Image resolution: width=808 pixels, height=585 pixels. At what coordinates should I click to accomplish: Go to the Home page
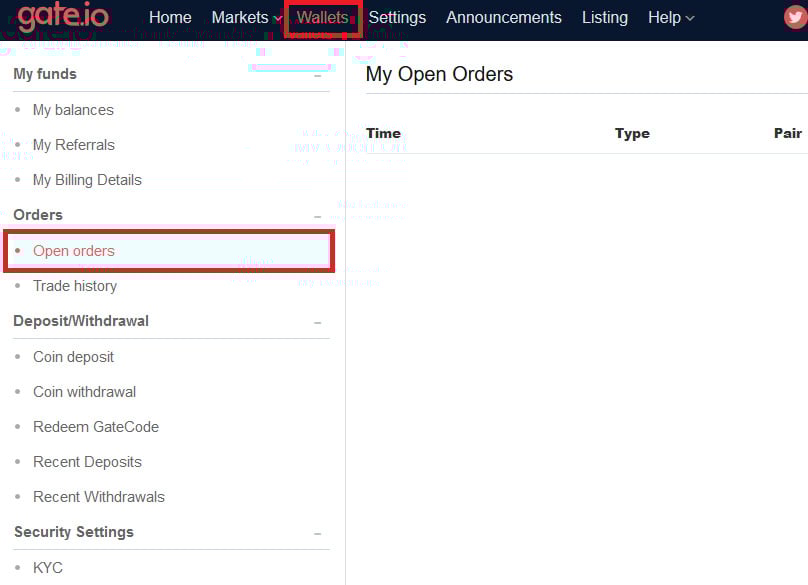[170, 18]
